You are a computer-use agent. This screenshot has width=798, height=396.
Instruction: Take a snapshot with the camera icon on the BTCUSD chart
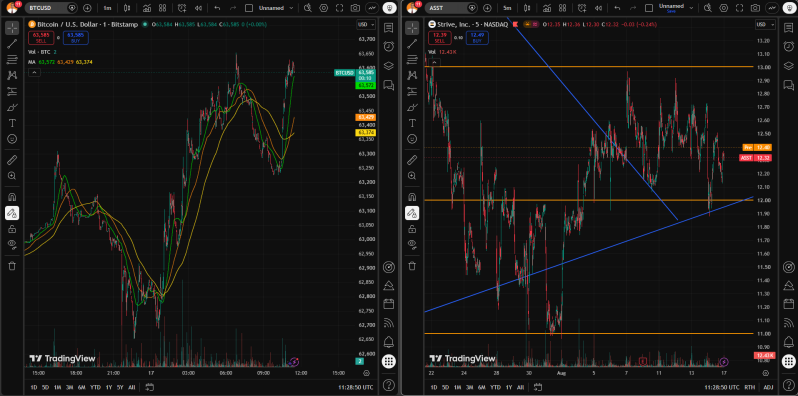tap(355, 8)
